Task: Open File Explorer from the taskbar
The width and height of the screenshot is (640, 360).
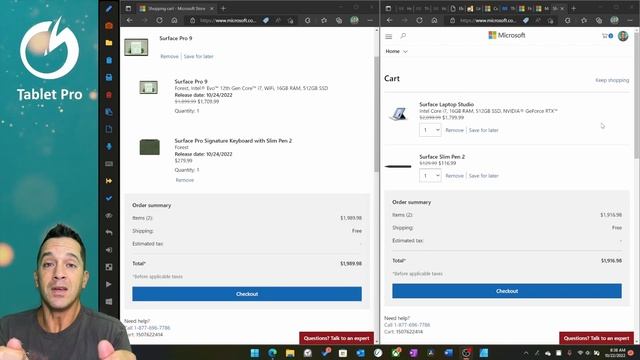Action: click(290, 353)
